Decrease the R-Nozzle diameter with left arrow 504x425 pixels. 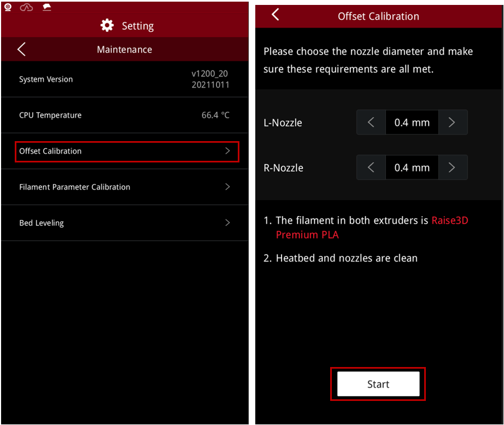coord(371,167)
